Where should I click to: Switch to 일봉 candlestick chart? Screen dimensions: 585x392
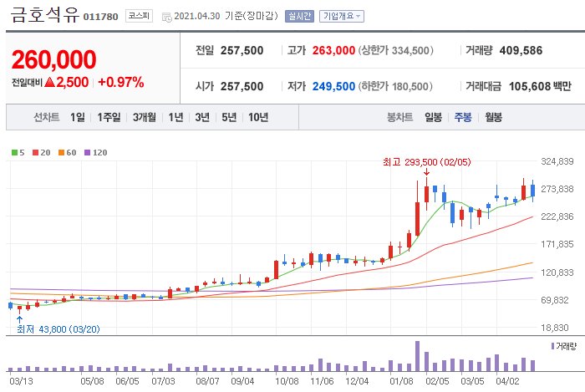pos(433,117)
